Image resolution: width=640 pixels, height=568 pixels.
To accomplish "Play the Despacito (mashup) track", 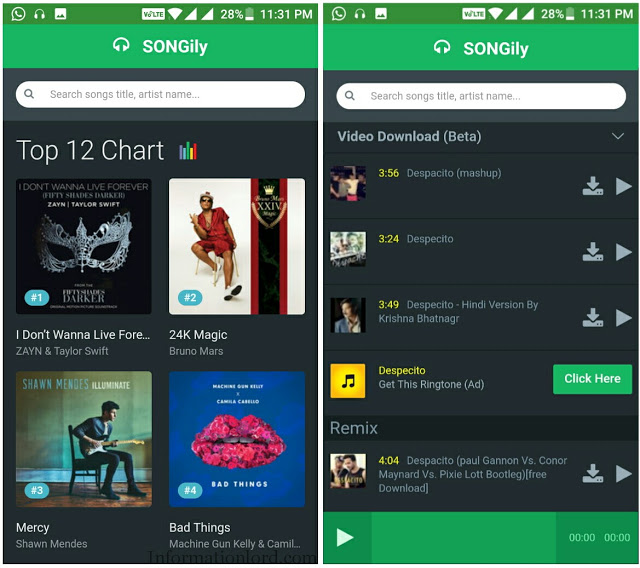I will point(624,186).
